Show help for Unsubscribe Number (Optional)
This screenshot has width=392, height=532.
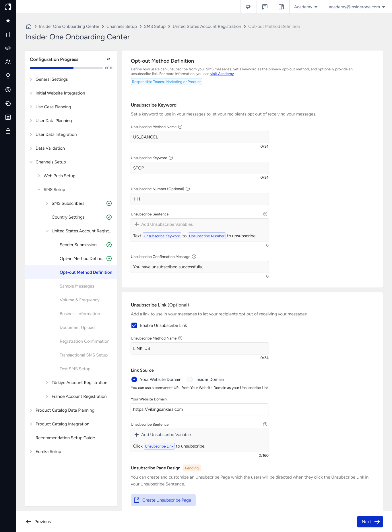[188, 189]
